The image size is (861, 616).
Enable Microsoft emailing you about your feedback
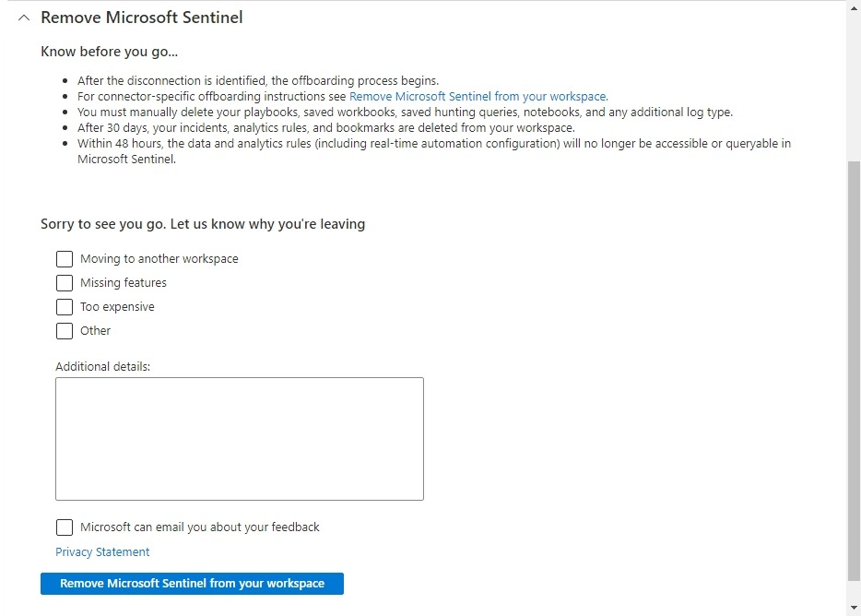(64, 527)
